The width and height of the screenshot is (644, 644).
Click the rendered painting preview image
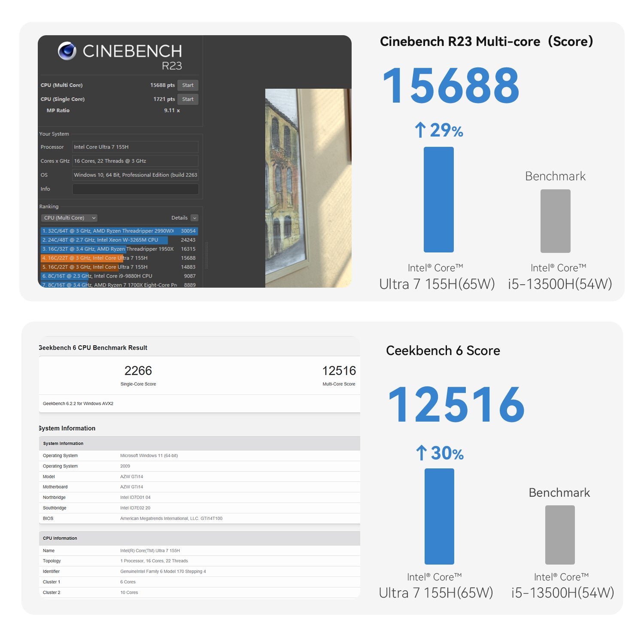pyautogui.click(x=308, y=188)
